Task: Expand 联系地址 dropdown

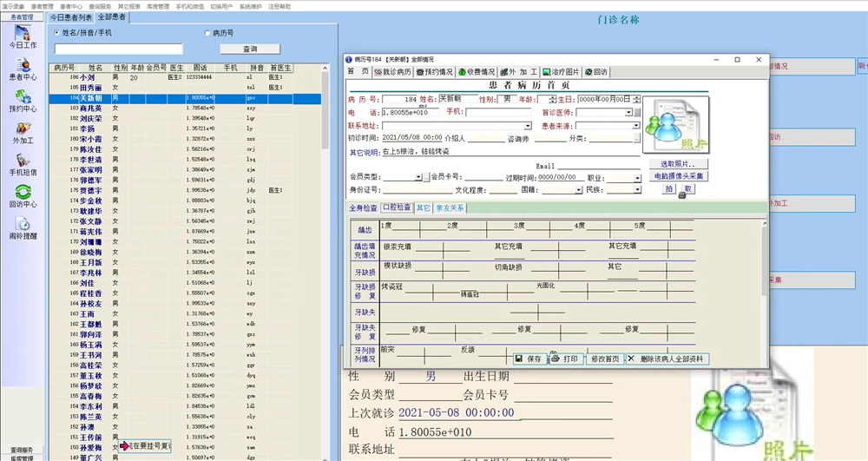Action: point(528,126)
